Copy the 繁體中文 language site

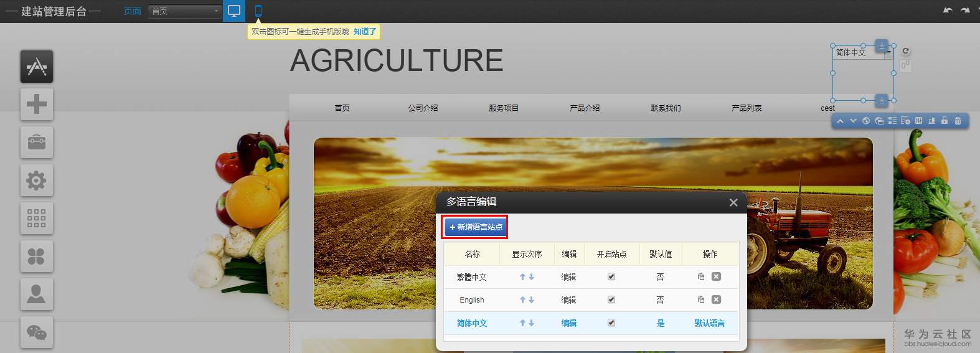(701, 276)
